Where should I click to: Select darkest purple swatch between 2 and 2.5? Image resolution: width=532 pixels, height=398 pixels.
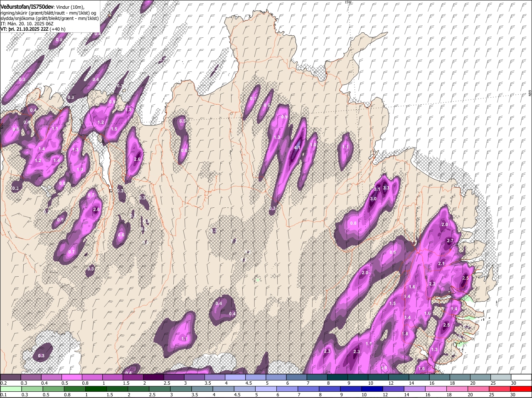[x=154, y=377]
